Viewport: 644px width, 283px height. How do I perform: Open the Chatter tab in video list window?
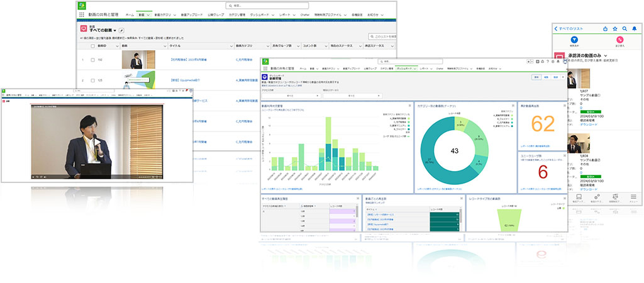305,15
